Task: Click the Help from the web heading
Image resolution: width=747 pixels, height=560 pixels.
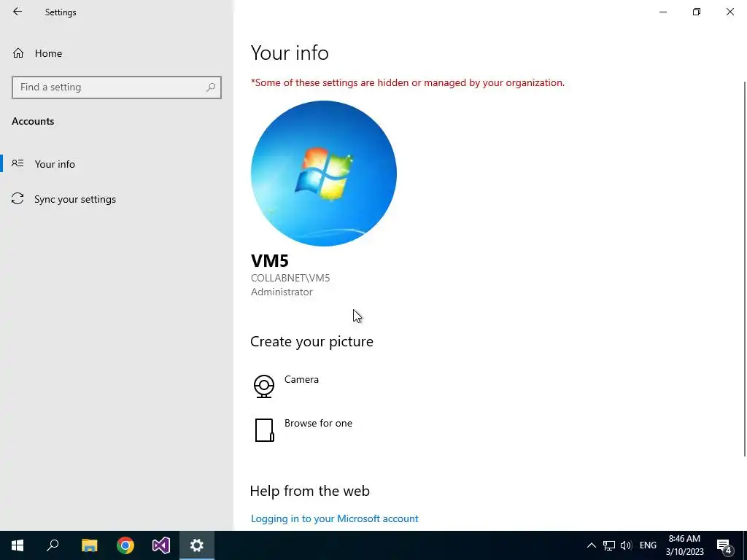Action: tap(309, 491)
